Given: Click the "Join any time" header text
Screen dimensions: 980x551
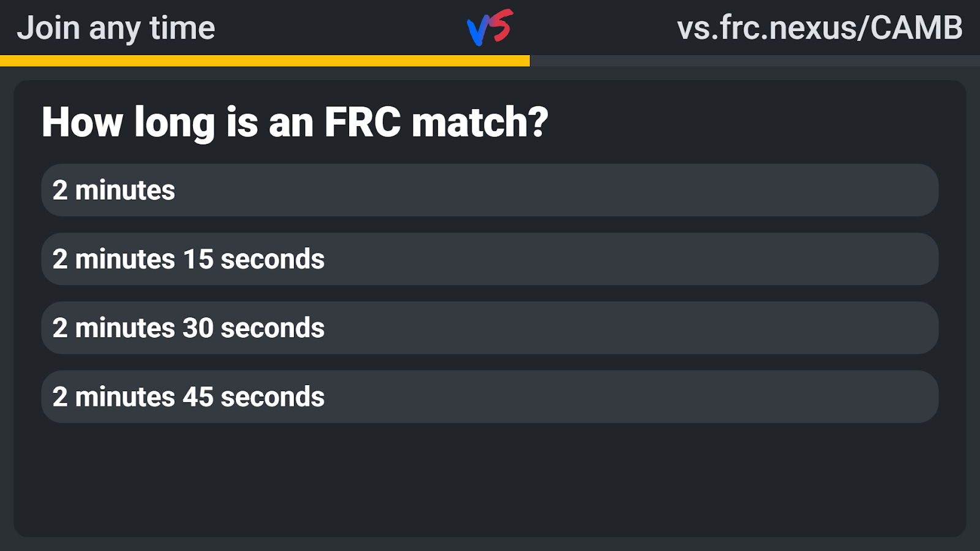Looking at the screenshot, I should (x=116, y=28).
